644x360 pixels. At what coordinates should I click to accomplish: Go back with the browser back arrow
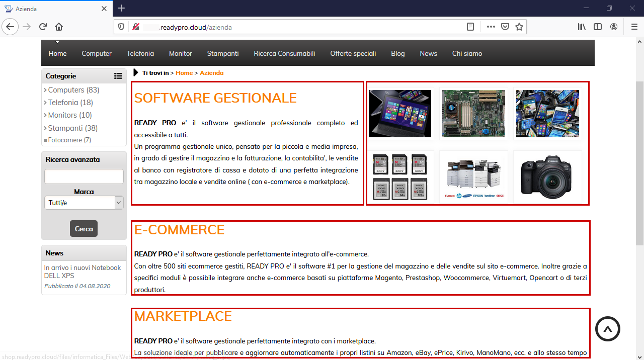click(x=10, y=27)
